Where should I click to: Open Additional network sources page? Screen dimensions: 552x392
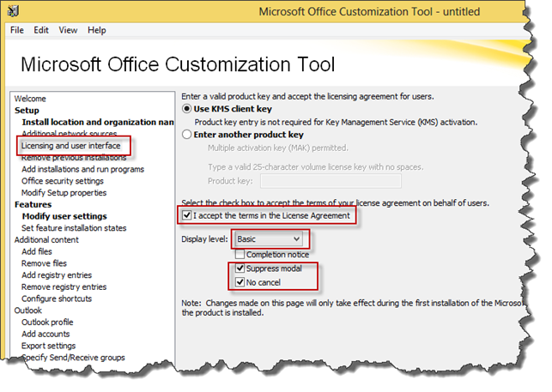click(x=69, y=133)
